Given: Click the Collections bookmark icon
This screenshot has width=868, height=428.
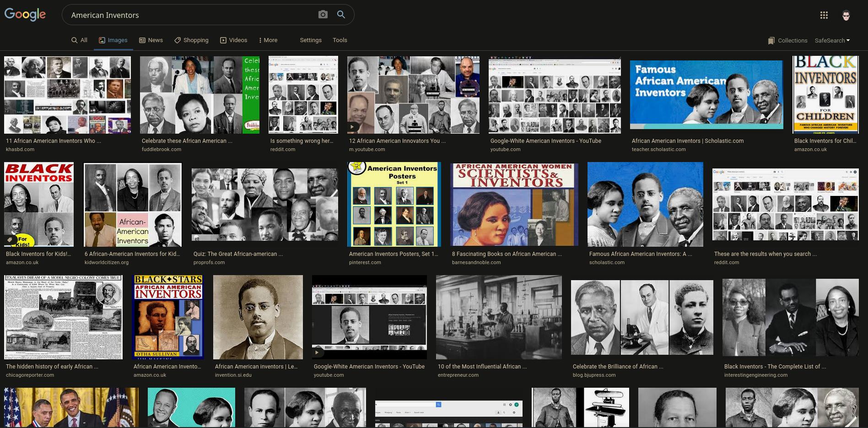Looking at the screenshot, I should (x=771, y=40).
